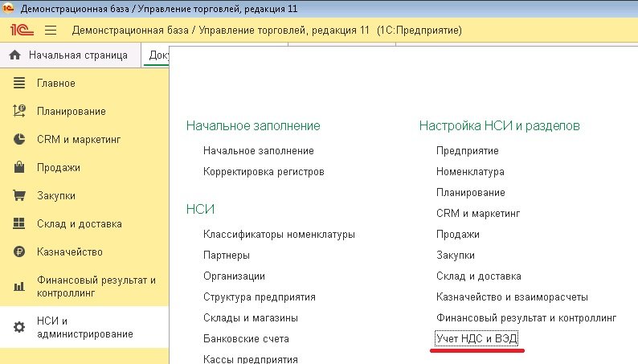Image resolution: width=638 pixels, height=364 pixels.
Task: Click the 1C logo icon
Action: 21,30
